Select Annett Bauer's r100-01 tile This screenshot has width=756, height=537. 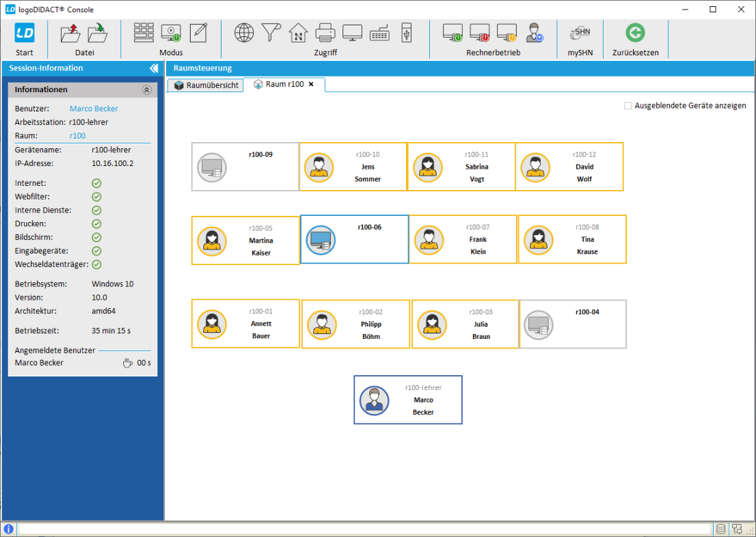[x=245, y=323]
